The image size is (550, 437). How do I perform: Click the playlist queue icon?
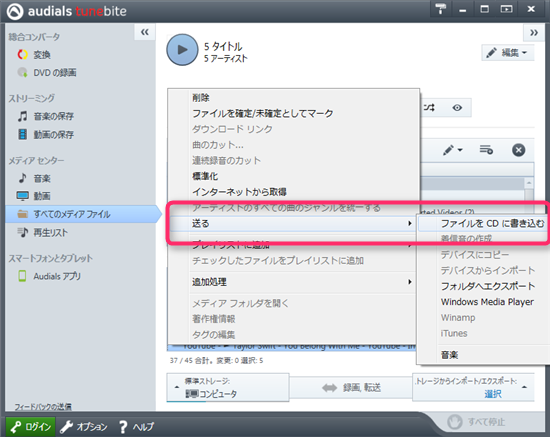tap(486, 150)
